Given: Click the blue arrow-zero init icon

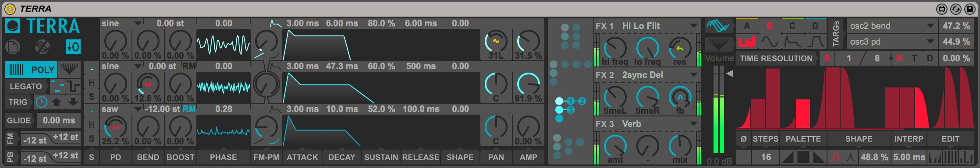Looking at the screenshot, I should click(73, 46).
